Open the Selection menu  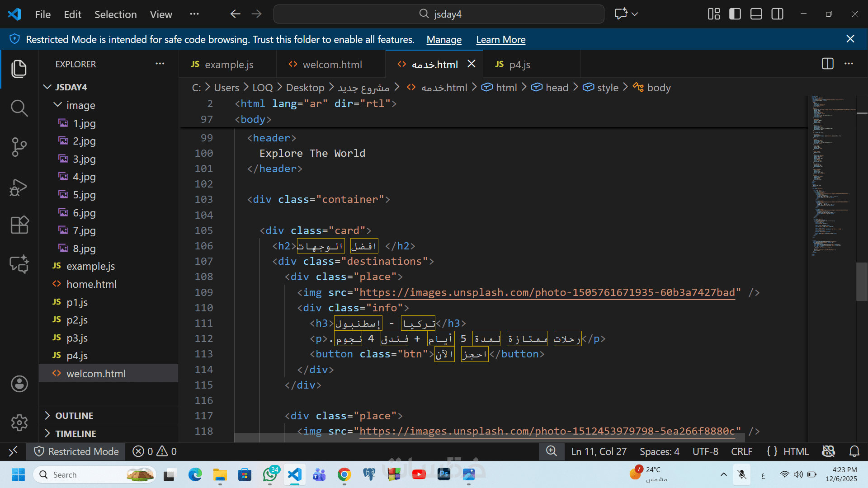[115, 14]
